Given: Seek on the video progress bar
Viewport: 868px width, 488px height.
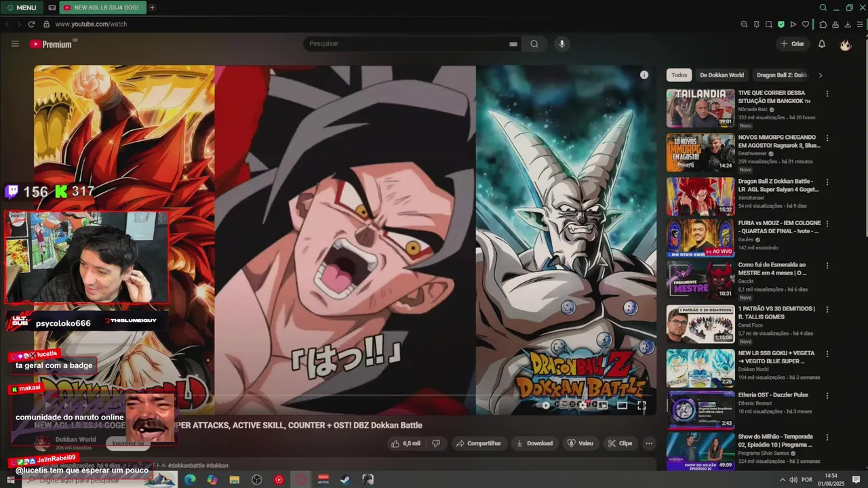Looking at the screenshot, I should (345, 394).
